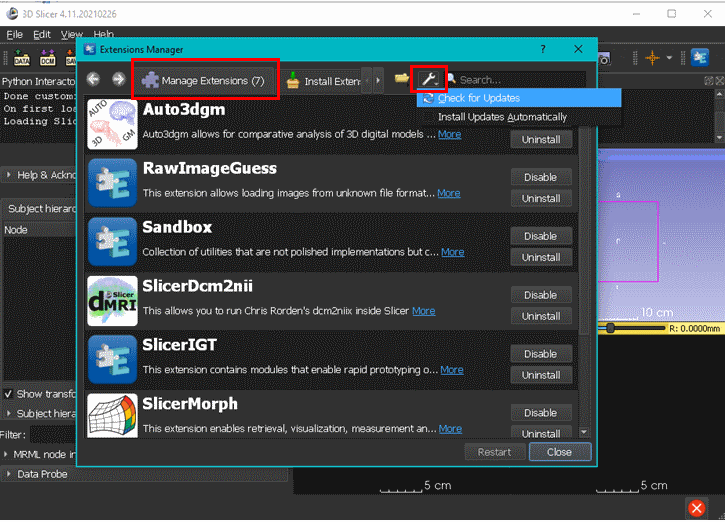The image size is (725, 522).
Task: Open More link for Sandbox
Action: click(x=453, y=252)
